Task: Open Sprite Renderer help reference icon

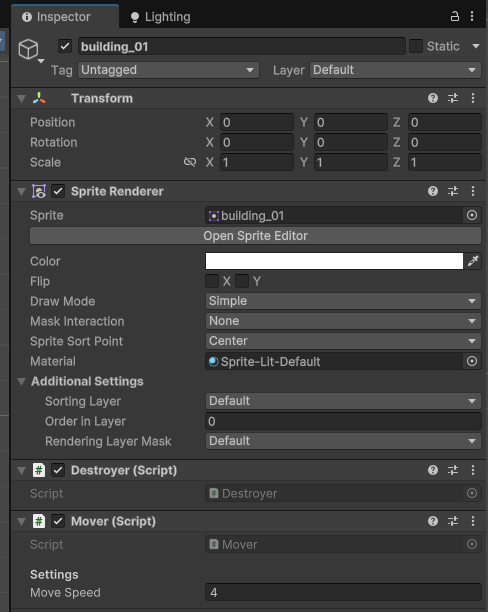Action: tap(433, 191)
